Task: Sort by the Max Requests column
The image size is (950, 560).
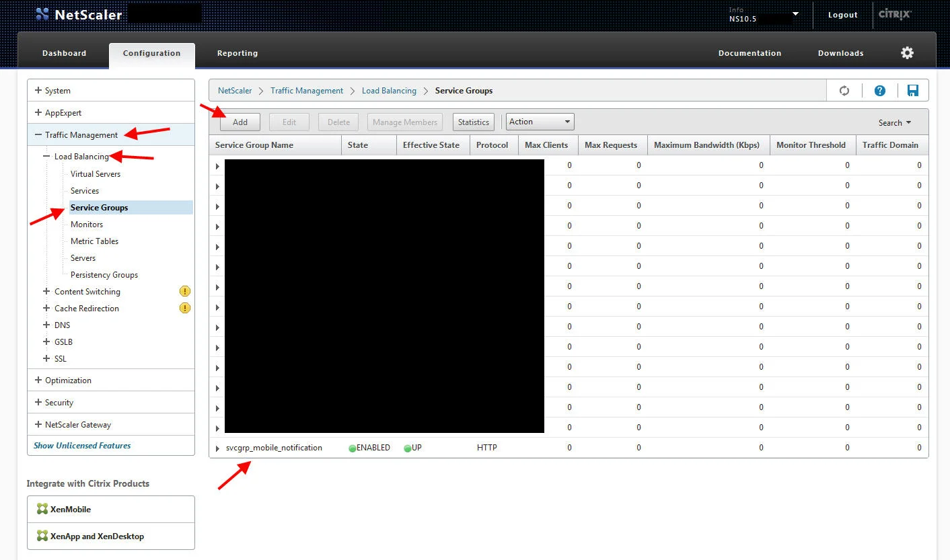Action: point(613,145)
